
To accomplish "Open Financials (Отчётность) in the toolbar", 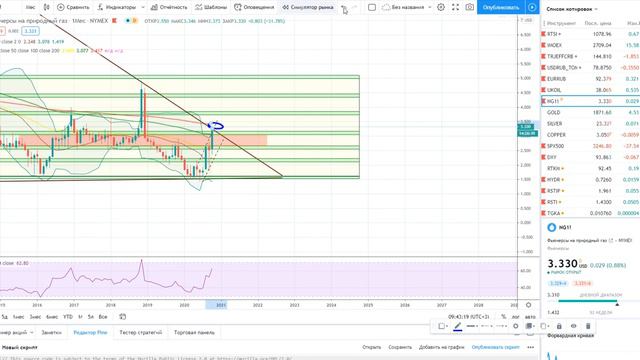I will pos(169,7).
